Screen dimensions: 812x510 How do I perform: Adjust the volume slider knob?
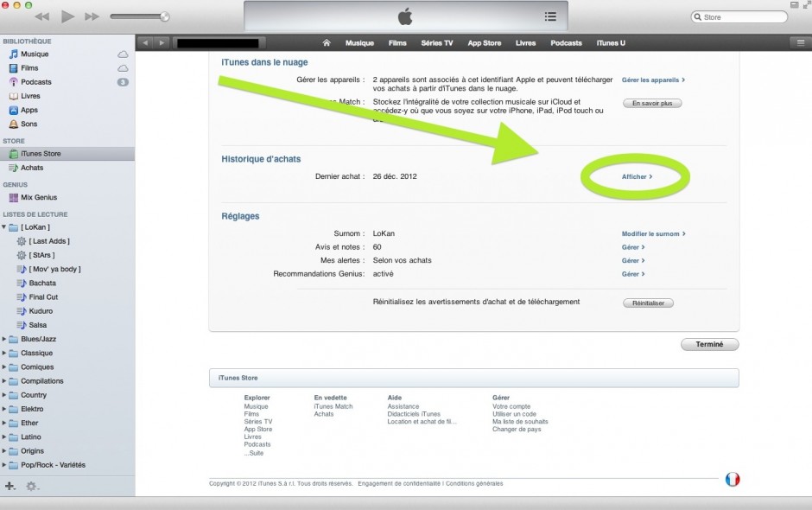[165, 16]
